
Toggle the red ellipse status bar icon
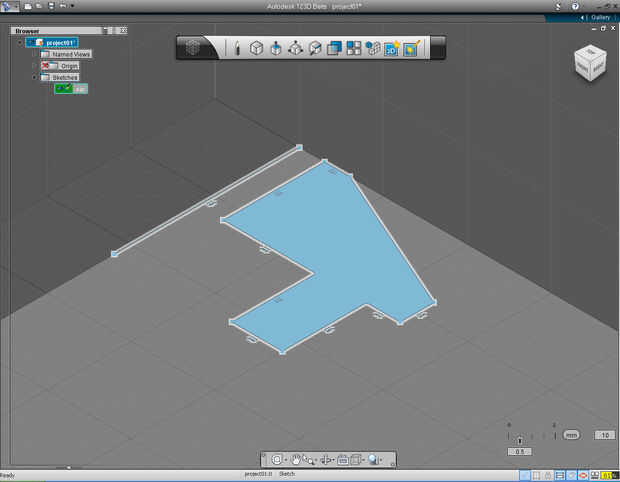pyautogui.click(x=582, y=476)
